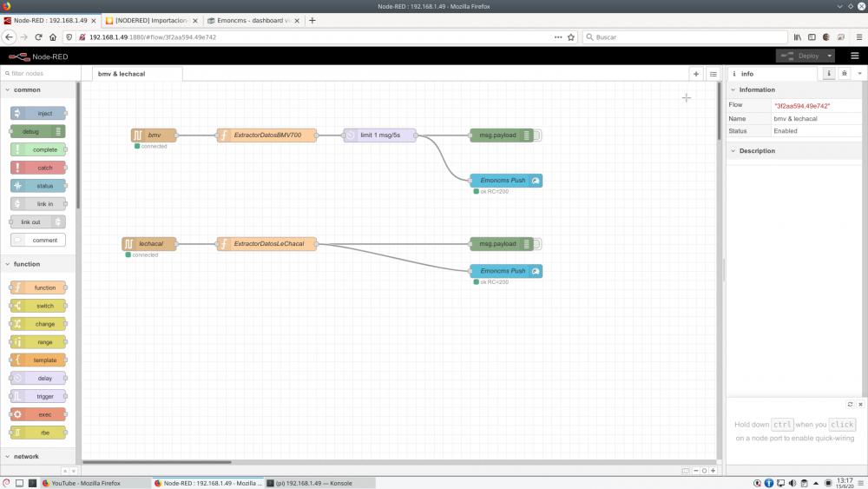Collapse the Information section in sidebar

(794, 89)
